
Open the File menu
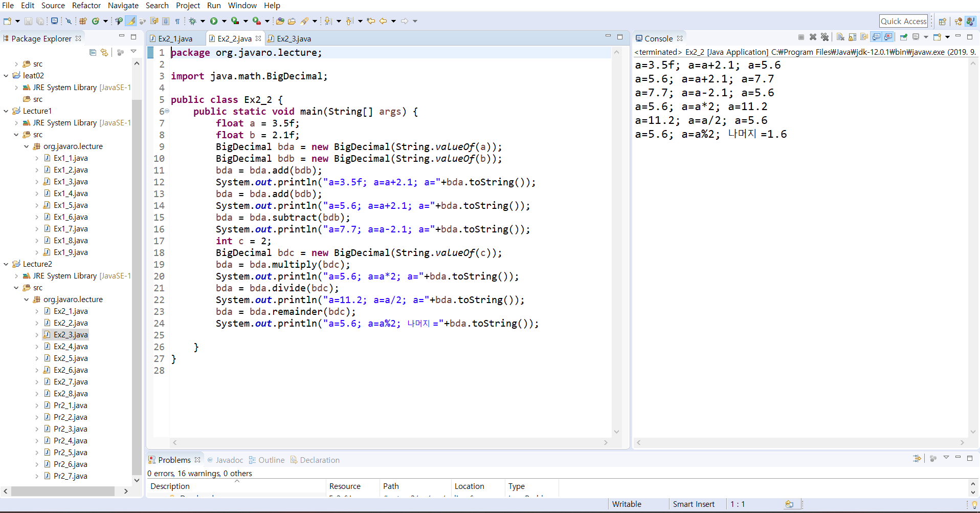tap(8, 6)
